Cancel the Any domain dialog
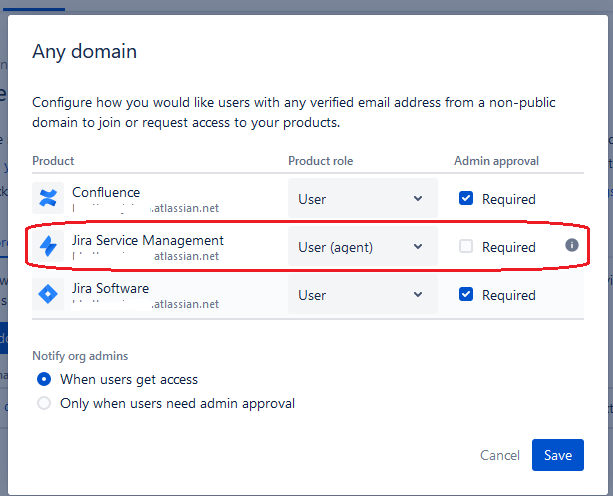Viewport: 613px width, 496px height. click(500, 455)
